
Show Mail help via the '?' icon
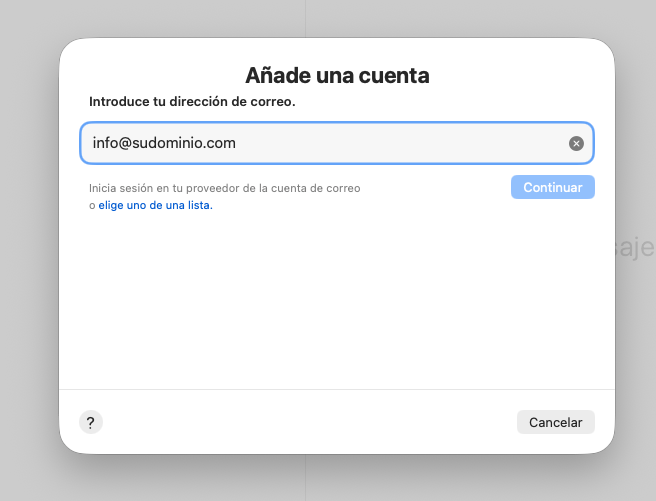pyautogui.click(x=90, y=422)
